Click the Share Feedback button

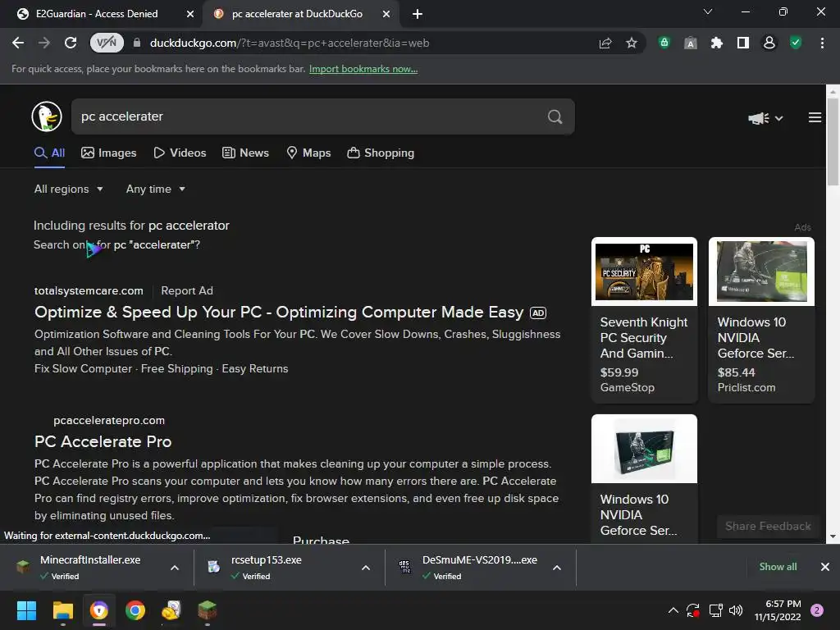768,526
